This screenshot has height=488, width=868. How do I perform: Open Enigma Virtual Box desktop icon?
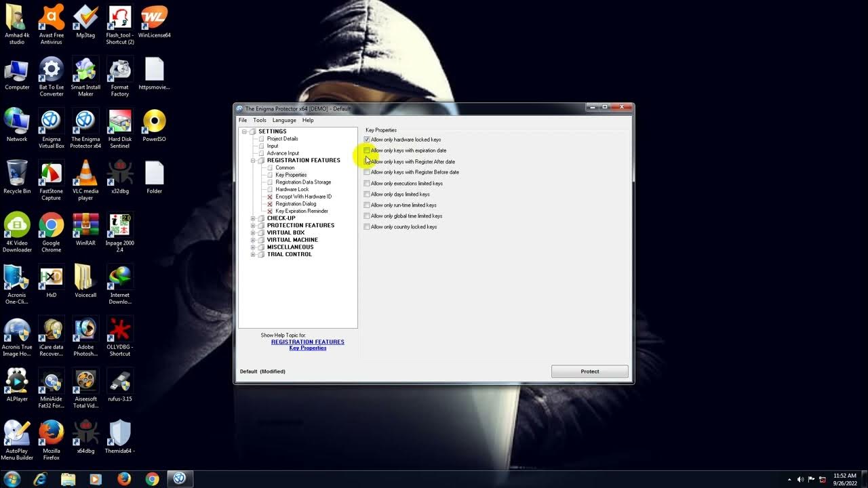pos(51,128)
